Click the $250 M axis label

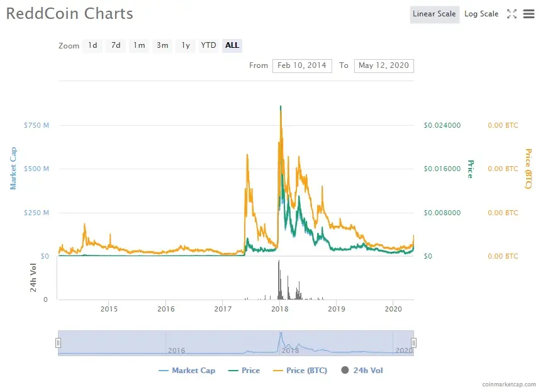pos(36,213)
